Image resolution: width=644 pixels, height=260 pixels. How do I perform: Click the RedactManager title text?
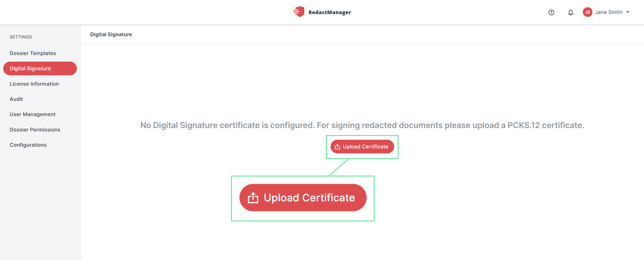tap(330, 12)
